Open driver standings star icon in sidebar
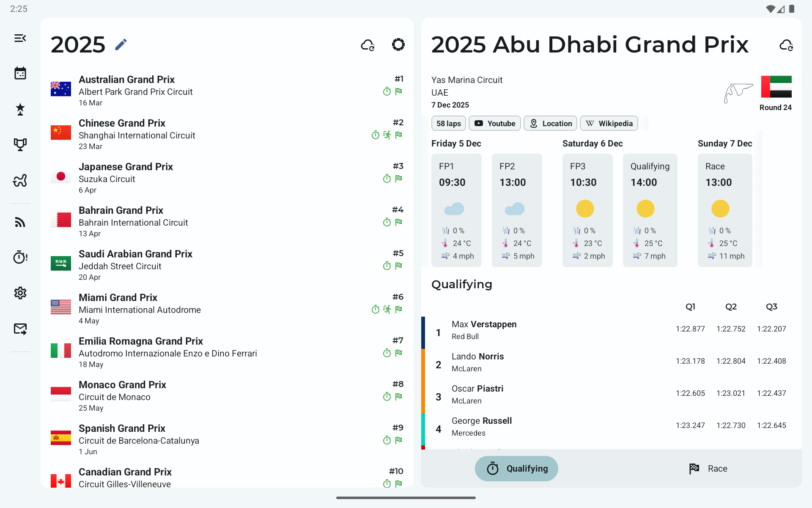The width and height of the screenshot is (812, 508). [x=20, y=109]
